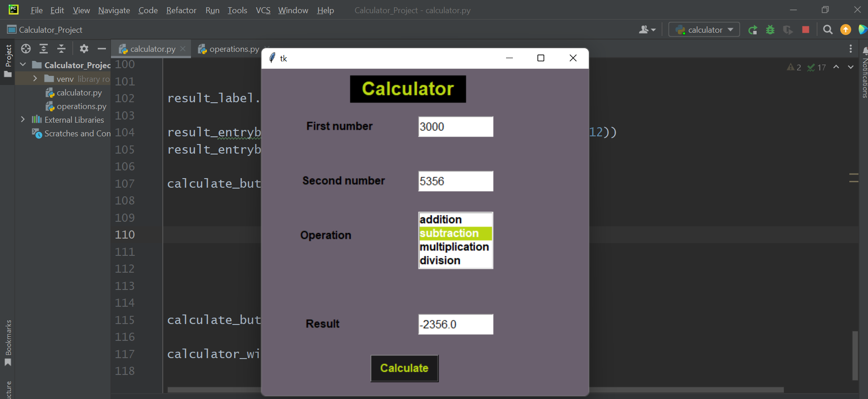This screenshot has width=868, height=399.
Task: Open the VCS menu
Action: [x=263, y=10]
